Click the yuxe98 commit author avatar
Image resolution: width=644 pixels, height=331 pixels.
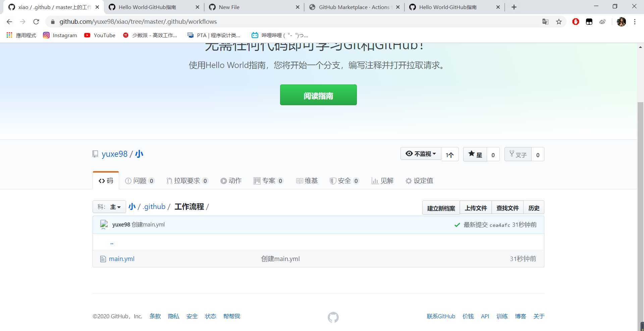click(104, 224)
